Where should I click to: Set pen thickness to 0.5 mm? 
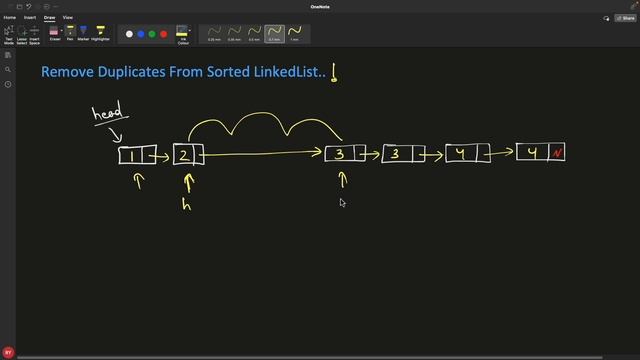tap(254, 33)
